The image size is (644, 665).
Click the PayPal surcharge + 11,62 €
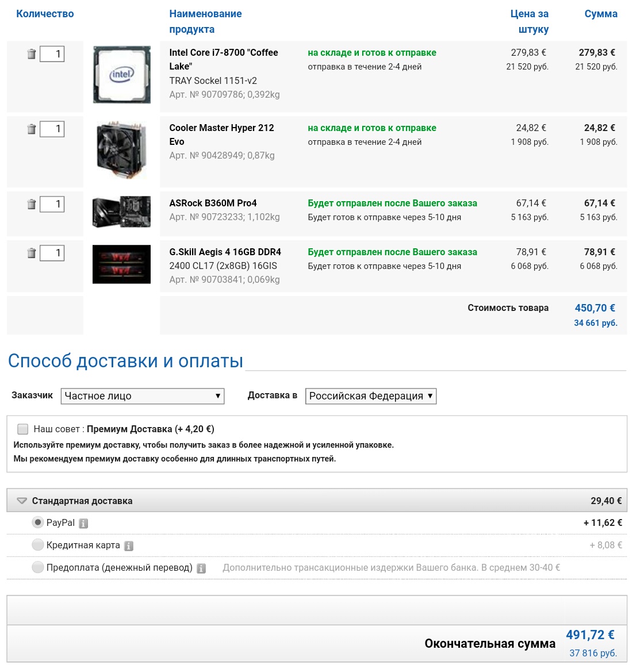pos(603,523)
